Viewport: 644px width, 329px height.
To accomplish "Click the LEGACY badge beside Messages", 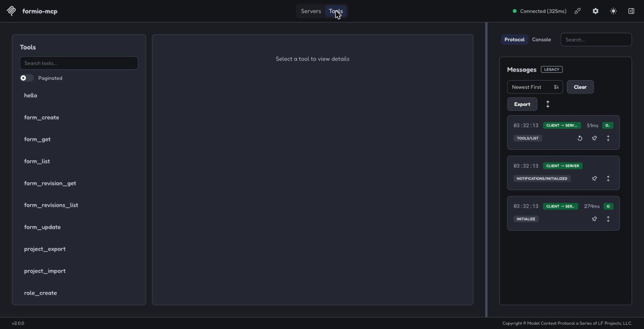I will tap(552, 69).
